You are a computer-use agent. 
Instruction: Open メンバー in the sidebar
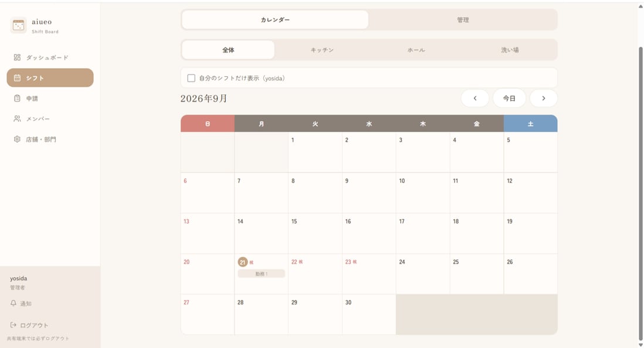[50, 118]
